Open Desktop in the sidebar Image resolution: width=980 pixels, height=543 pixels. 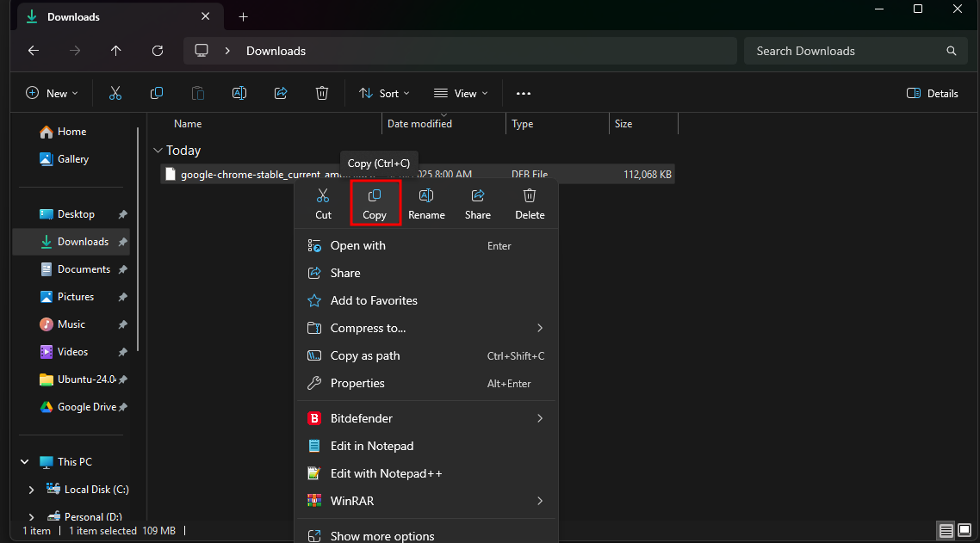(x=71, y=213)
